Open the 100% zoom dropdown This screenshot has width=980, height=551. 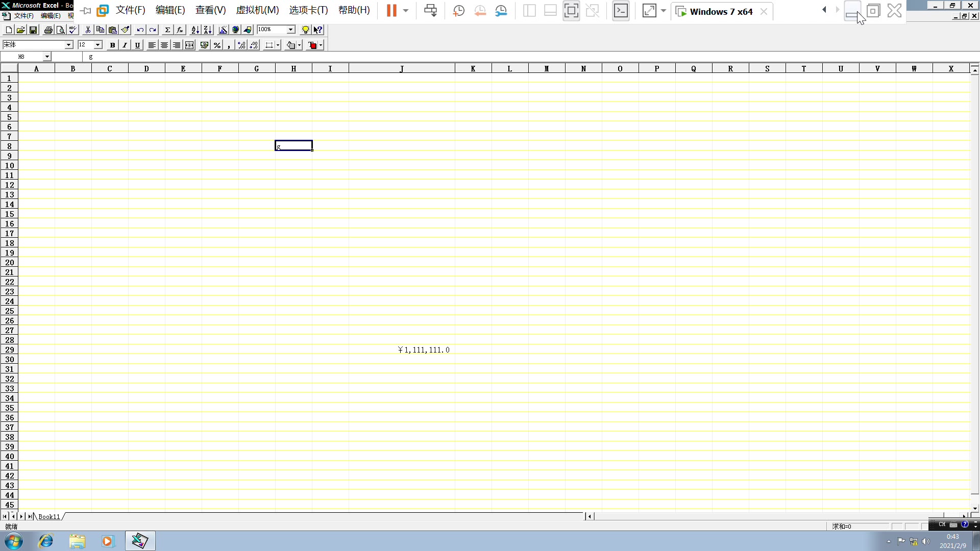tap(291, 30)
